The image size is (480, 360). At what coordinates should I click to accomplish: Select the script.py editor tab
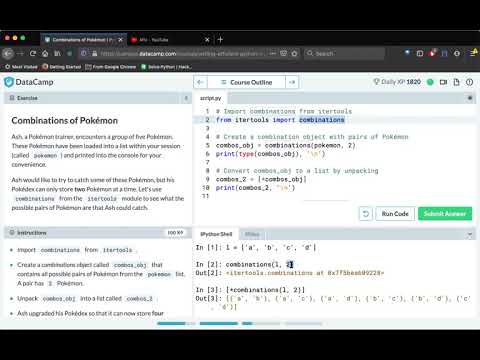pos(211,98)
